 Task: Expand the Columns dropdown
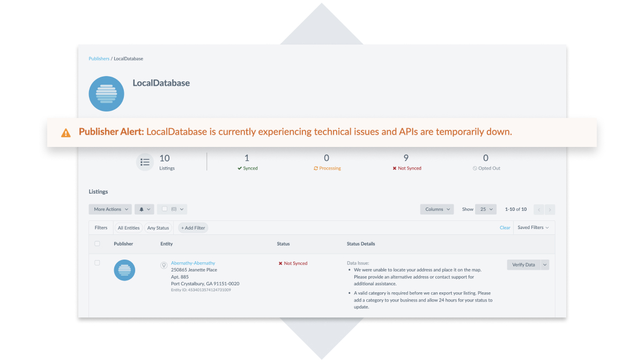(437, 209)
